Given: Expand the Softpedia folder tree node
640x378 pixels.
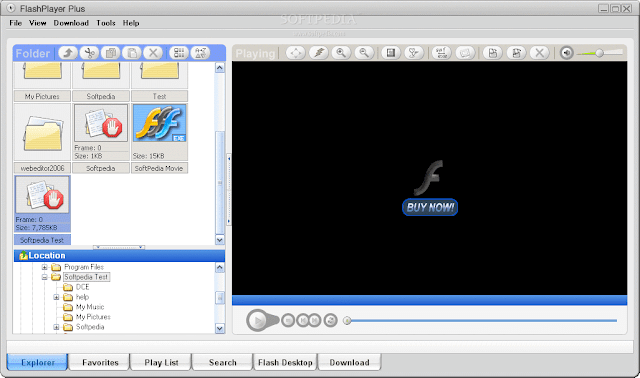Looking at the screenshot, I should (x=56, y=327).
